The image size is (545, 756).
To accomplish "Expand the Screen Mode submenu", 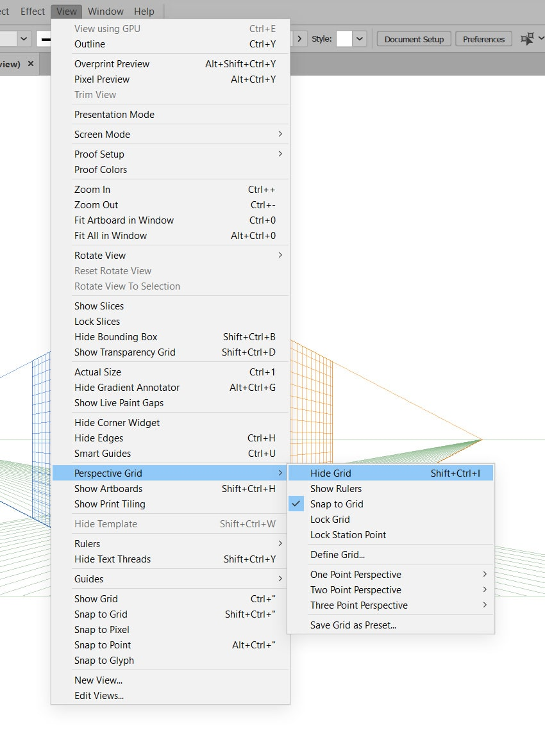I will [171, 134].
